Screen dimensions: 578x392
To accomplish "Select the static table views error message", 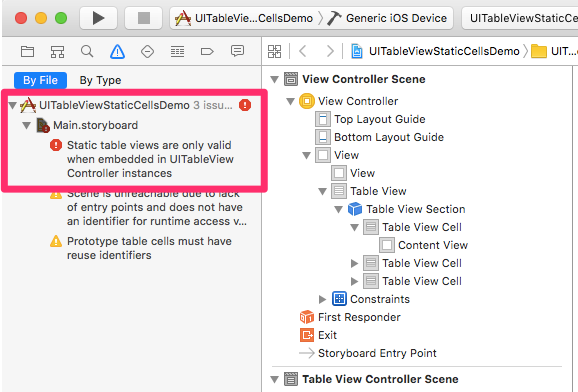I will 150,159.
